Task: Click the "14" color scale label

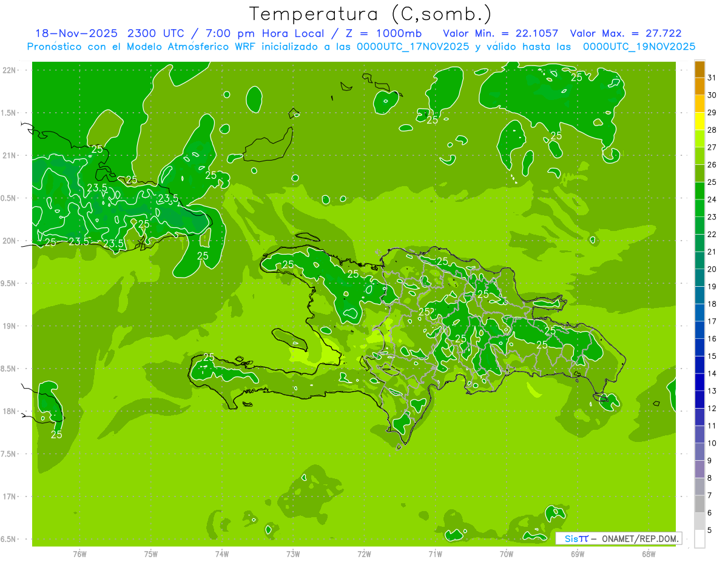Action: (x=712, y=373)
